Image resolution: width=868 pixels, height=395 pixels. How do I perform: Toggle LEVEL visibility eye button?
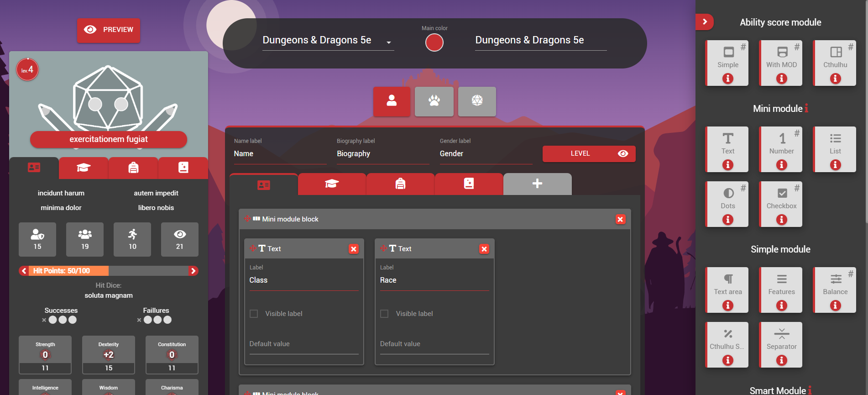(x=623, y=153)
